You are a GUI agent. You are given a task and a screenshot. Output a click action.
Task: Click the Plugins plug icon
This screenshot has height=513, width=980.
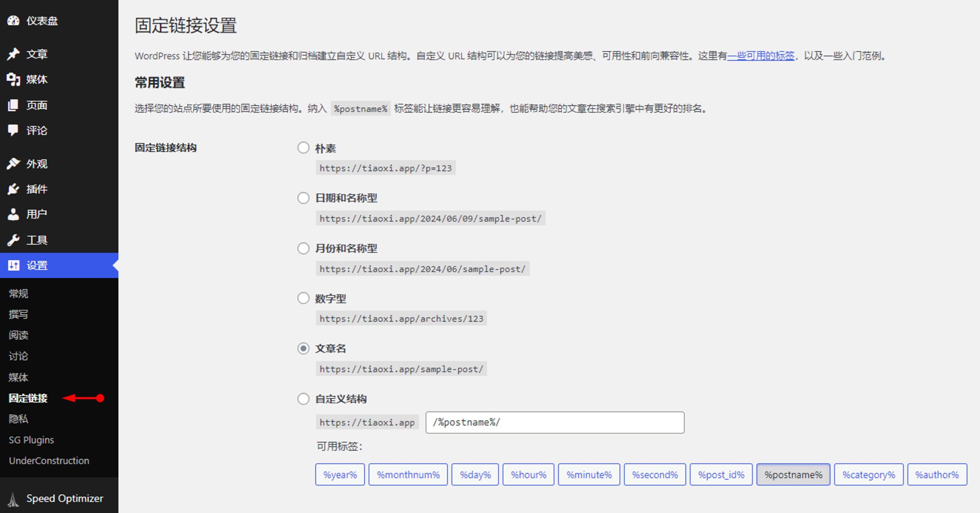click(13, 189)
